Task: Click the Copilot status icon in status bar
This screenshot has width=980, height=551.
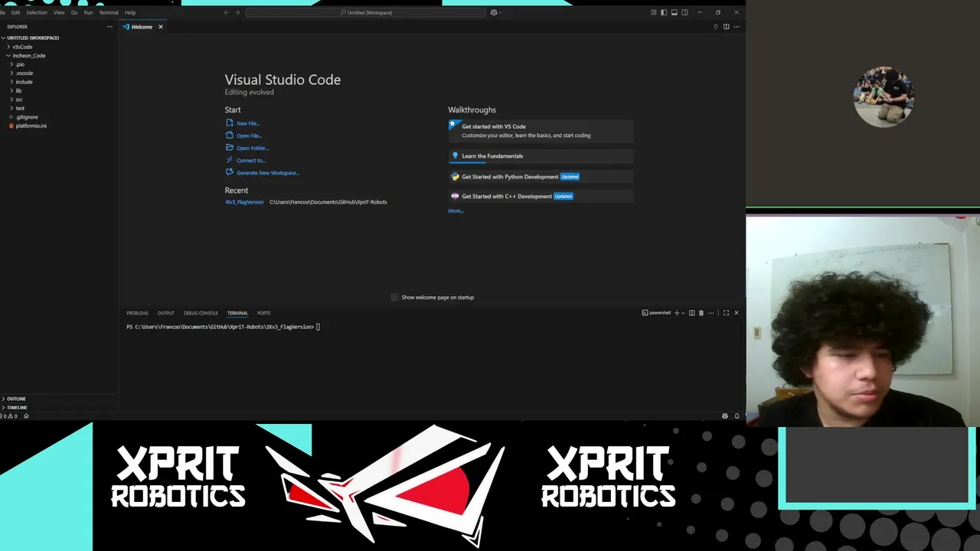Action: [725, 416]
